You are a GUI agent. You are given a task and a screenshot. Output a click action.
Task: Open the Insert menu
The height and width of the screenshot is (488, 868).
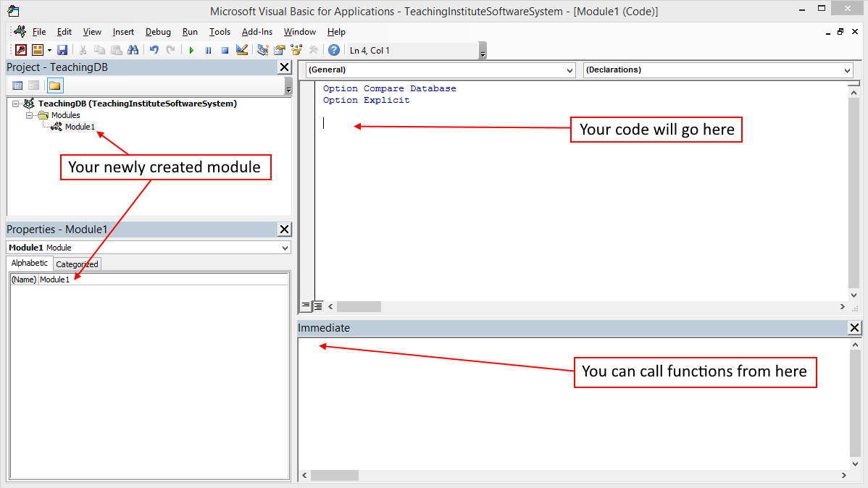[123, 32]
